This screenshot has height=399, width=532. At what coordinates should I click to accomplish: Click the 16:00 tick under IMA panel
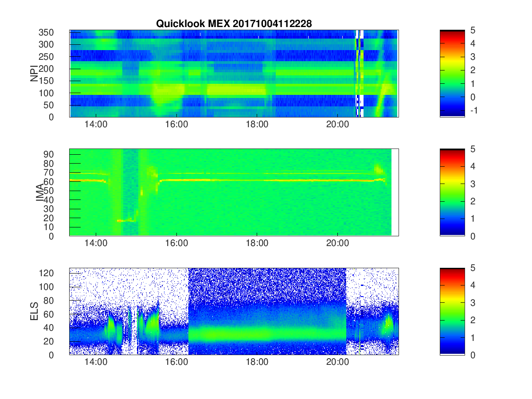tap(176, 243)
